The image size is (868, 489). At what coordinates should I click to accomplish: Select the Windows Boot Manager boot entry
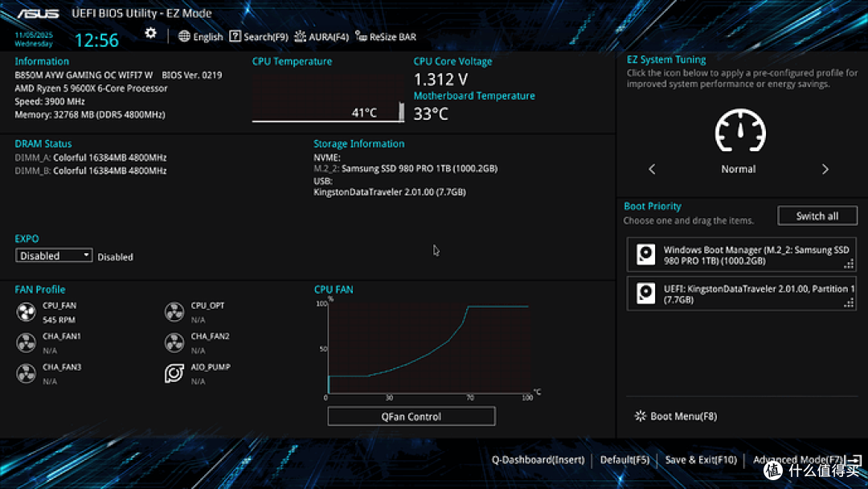click(741, 255)
